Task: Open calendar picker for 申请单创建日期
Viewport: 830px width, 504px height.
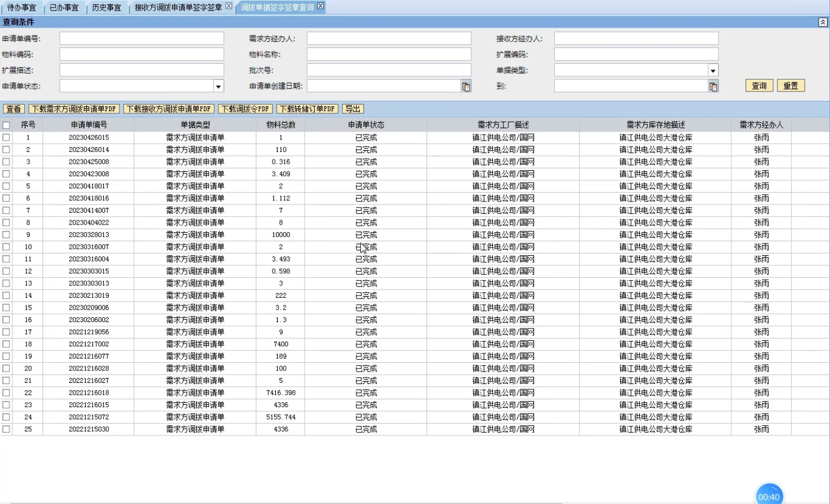Action: [466, 86]
